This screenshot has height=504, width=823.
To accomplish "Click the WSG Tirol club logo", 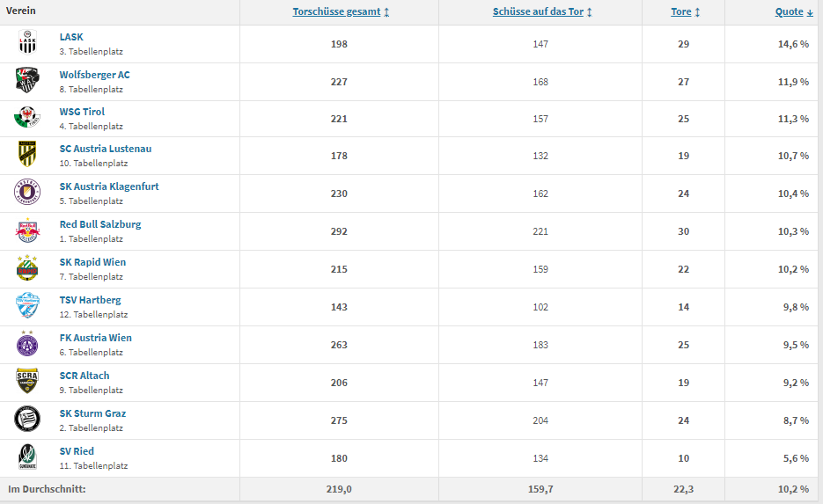I will pos(27,117).
